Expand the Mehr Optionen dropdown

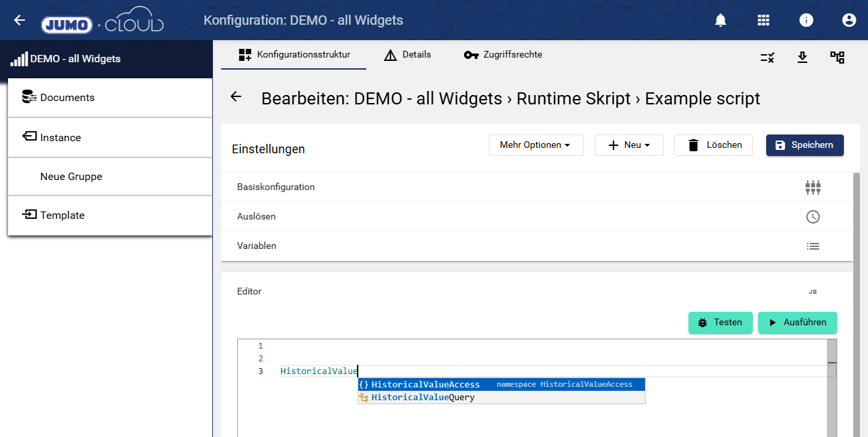(x=536, y=145)
